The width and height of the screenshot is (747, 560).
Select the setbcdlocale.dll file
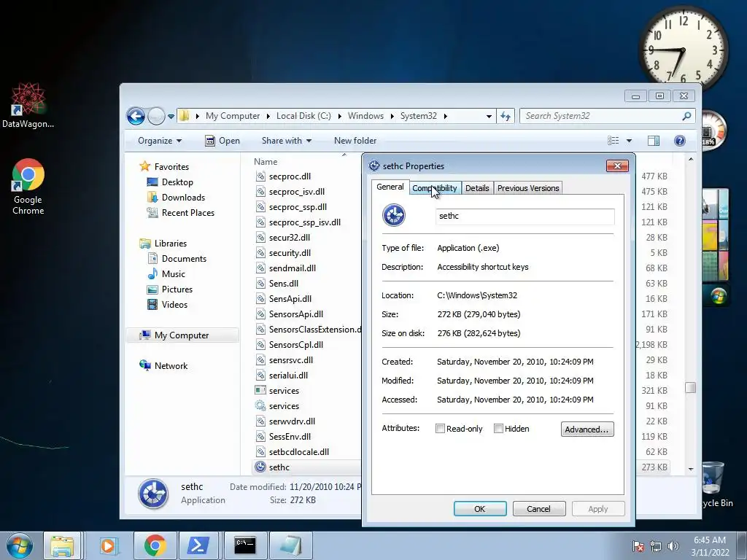298,452
